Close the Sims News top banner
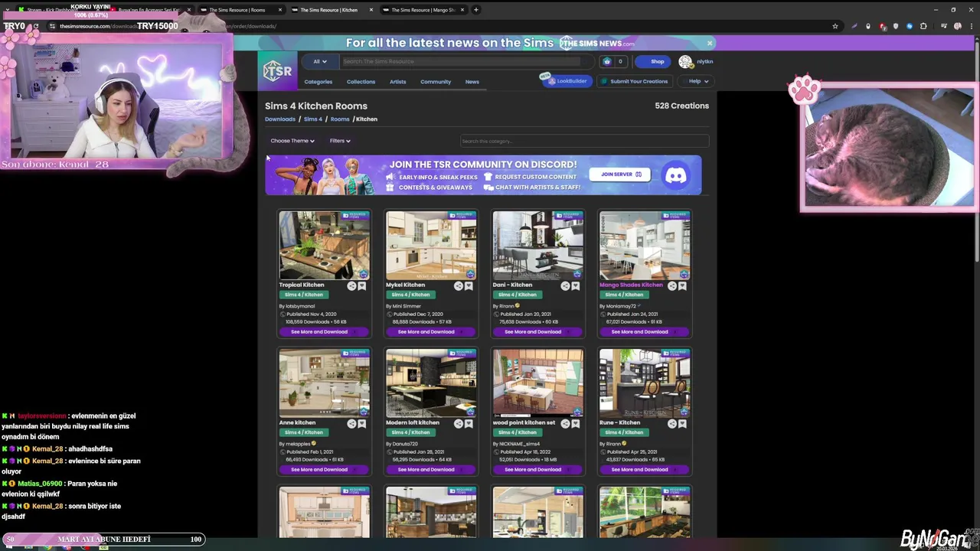980x551 pixels. point(710,43)
